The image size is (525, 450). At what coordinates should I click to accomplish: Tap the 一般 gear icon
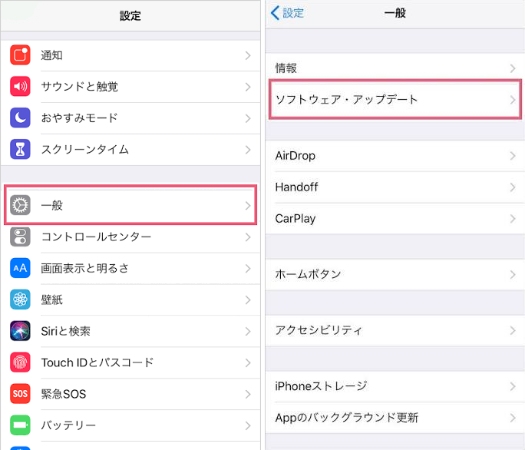[20, 205]
